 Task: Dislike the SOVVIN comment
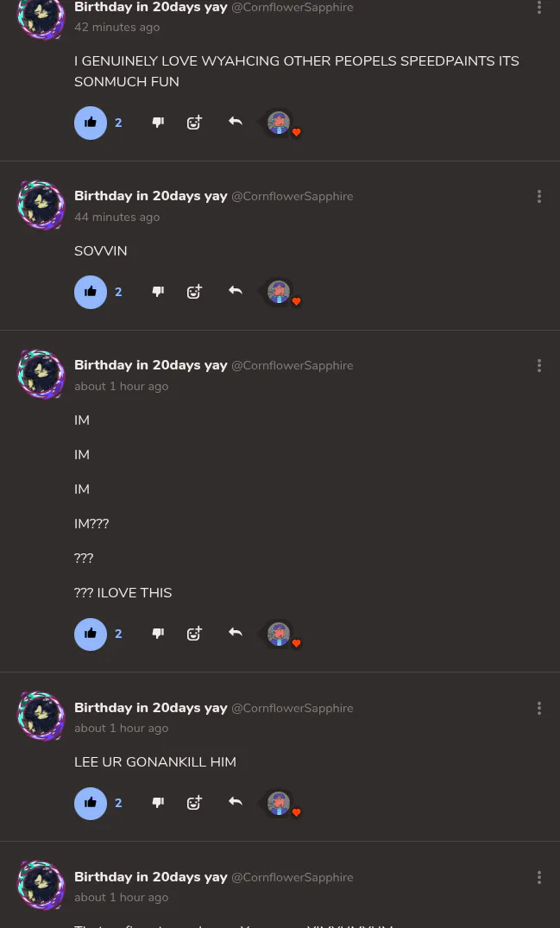[158, 292]
